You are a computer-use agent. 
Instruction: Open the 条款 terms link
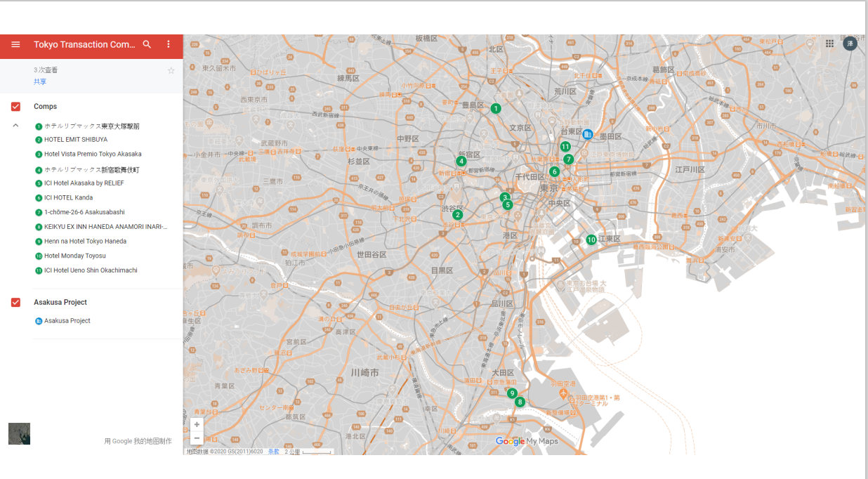[274, 452]
